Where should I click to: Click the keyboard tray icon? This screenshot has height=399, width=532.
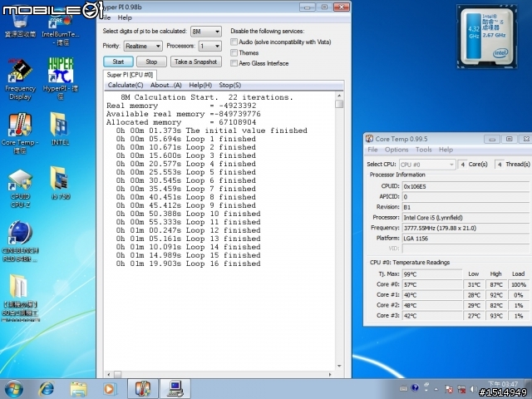point(403,388)
